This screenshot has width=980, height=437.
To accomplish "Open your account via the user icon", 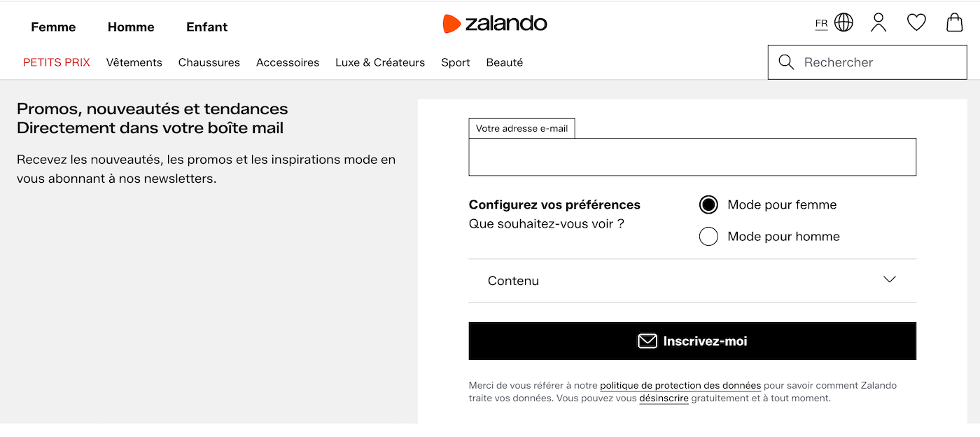I will [x=878, y=22].
